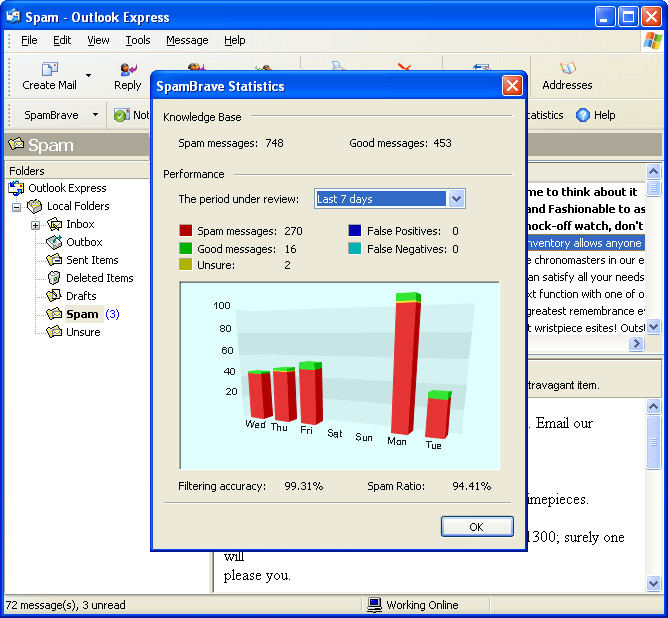Click the Create Mail toolbar icon
The width and height of the screenshot is (668, 618).
click(x=49, y=69)
